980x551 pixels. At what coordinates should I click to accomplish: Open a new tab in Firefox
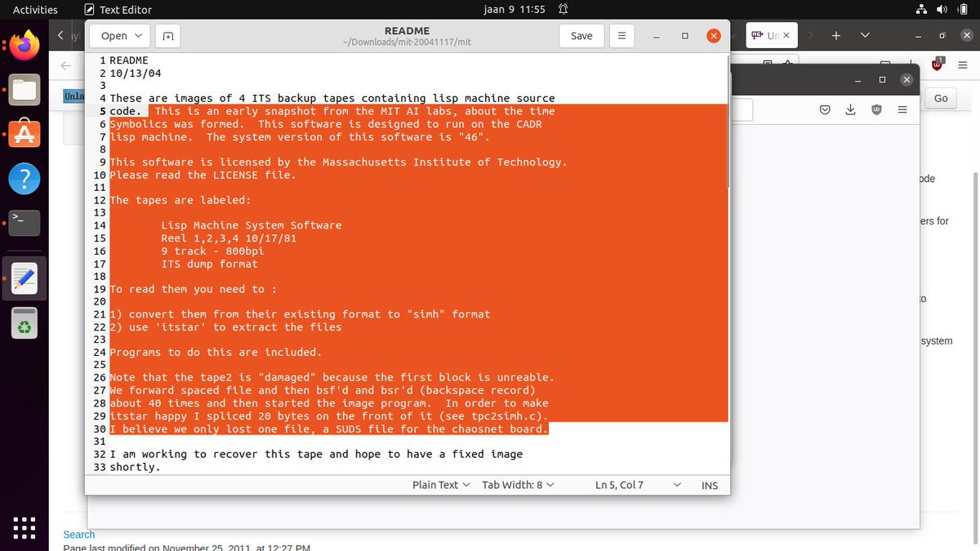(x=836, y=36)
